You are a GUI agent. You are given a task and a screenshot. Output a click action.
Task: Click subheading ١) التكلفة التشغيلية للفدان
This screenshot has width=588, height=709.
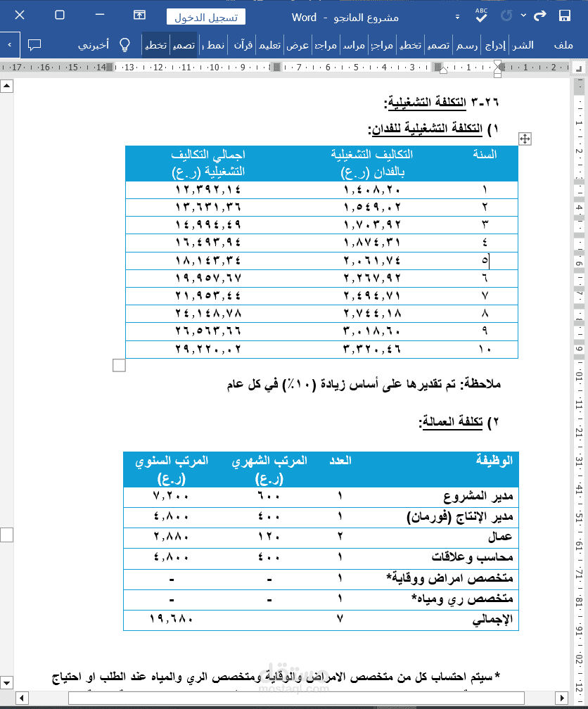click(x=433, y=129)
